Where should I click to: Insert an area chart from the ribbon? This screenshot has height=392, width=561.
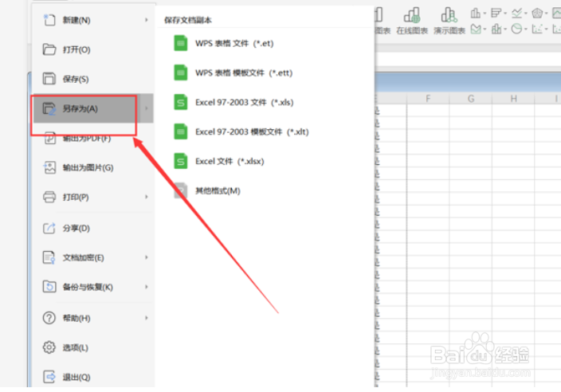point(476,29)
